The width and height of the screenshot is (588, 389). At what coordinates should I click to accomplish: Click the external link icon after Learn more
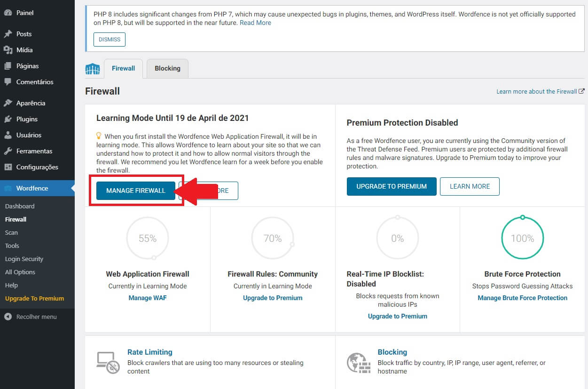tap(581, 91)
